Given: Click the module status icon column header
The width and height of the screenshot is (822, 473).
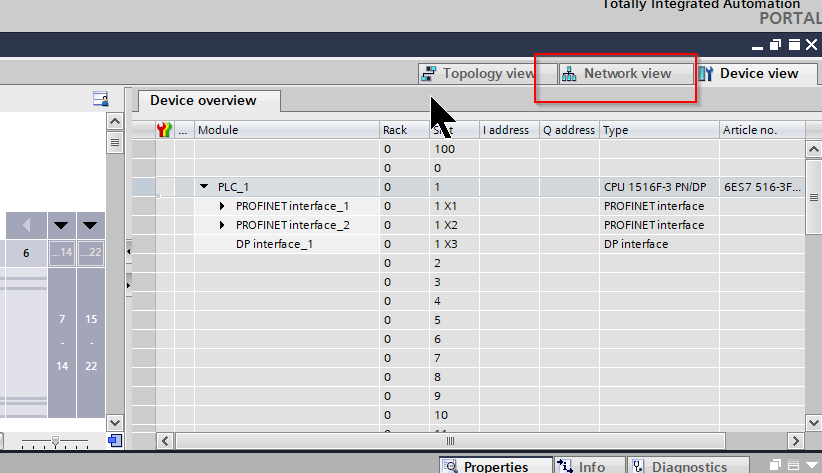Looking at the screenshot, I should 164,130.
